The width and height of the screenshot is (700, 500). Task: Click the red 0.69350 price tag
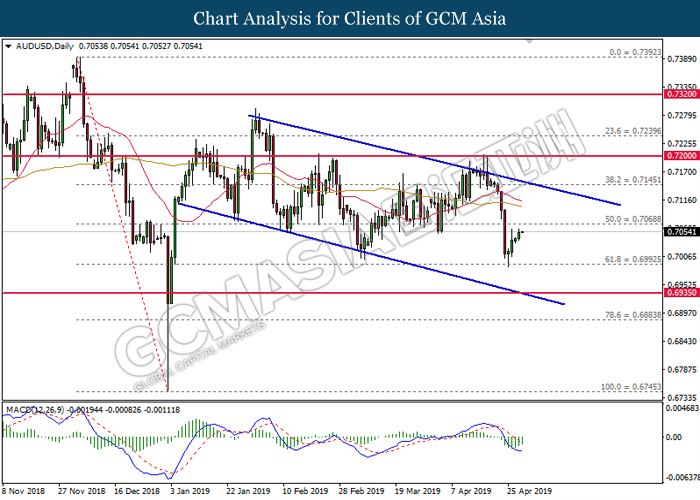[680, 294]
